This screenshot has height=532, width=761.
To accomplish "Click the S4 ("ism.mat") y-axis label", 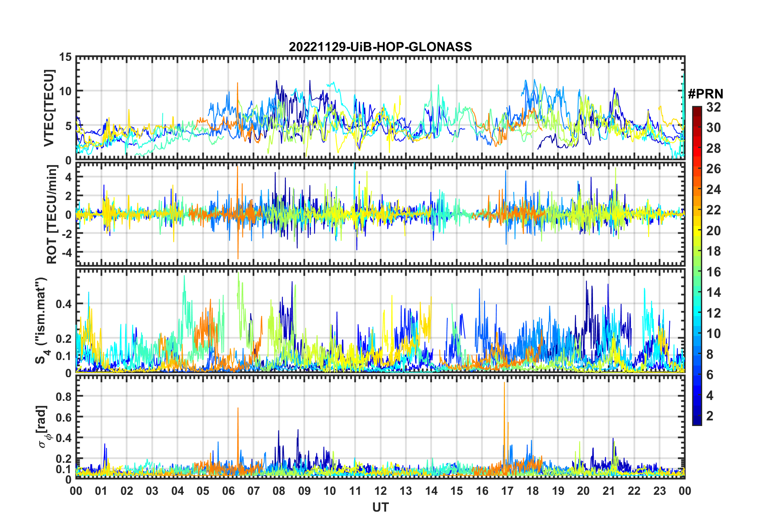I will (42, 321).
